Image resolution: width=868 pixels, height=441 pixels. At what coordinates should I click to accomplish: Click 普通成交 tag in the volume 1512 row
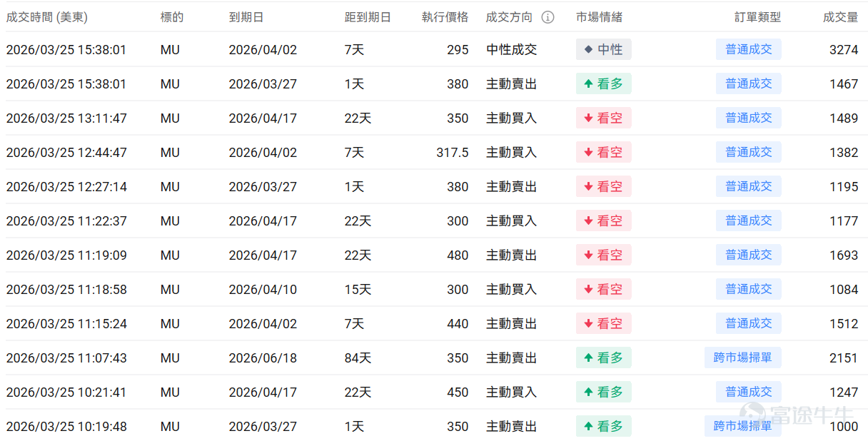click(749, 323)
